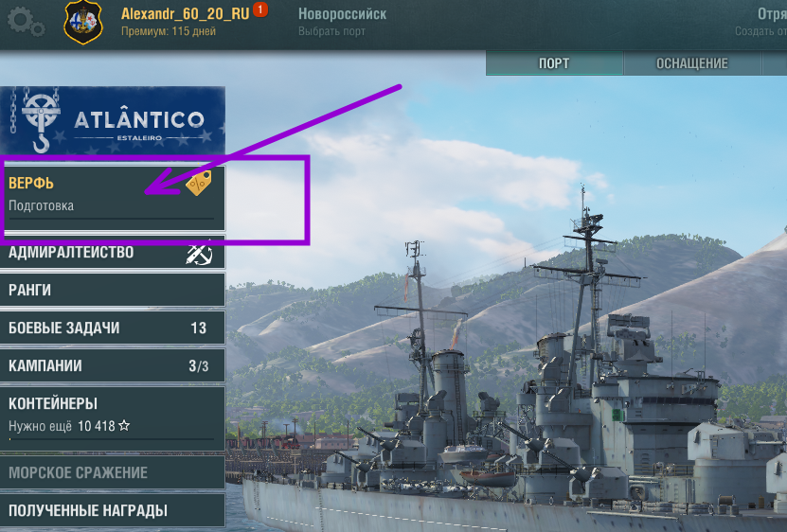Open the АДМИРАЛТЕЙСТВО section
This screenshot has height=532, width=787.
click(113, 252)
